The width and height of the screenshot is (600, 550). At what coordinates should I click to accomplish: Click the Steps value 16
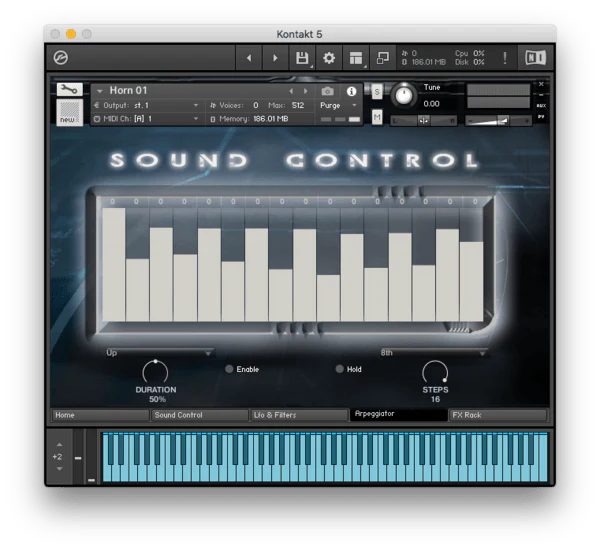click(435, 399)
